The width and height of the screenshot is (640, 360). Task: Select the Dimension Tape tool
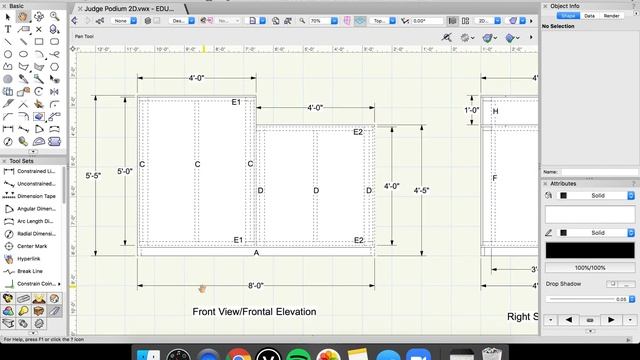click(x=31, y=196)
